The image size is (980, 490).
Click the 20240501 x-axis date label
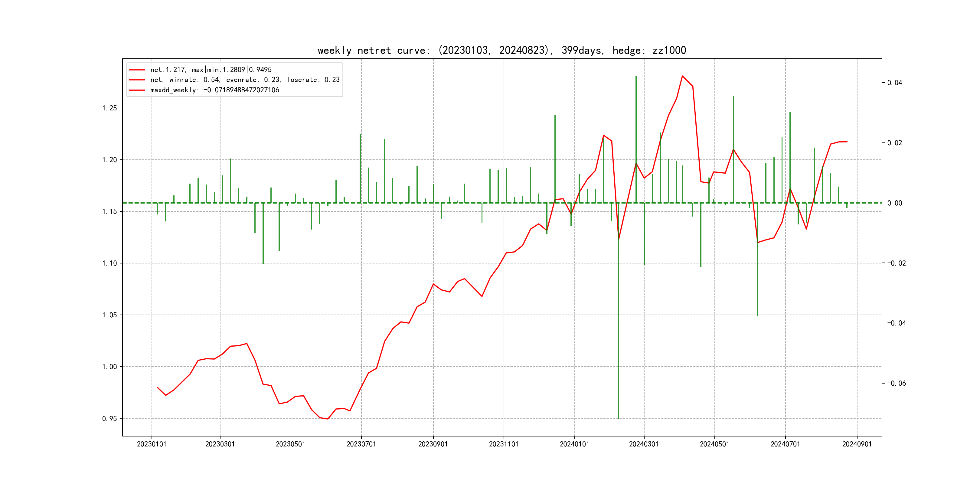[x=714, y=444]
